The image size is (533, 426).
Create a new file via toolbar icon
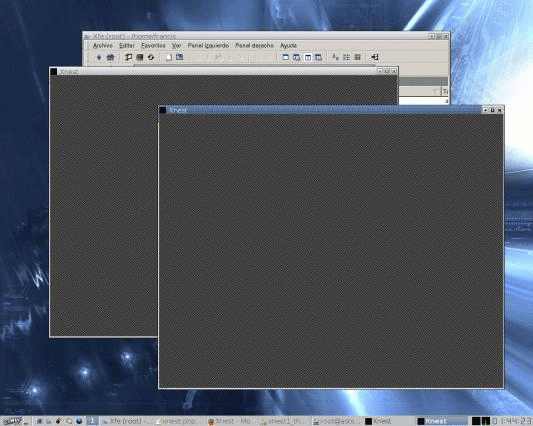pos(169,57)
